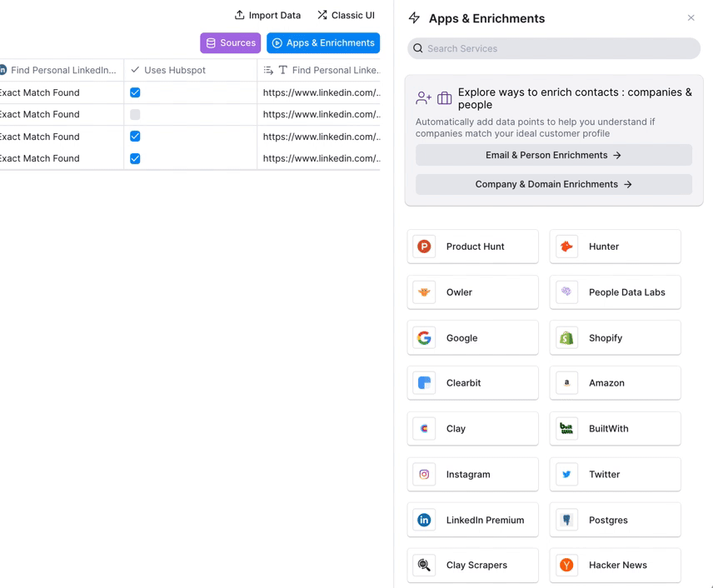713x588 pixels.
Task: Open the Product Hunt integration
Action: point(472,247)
